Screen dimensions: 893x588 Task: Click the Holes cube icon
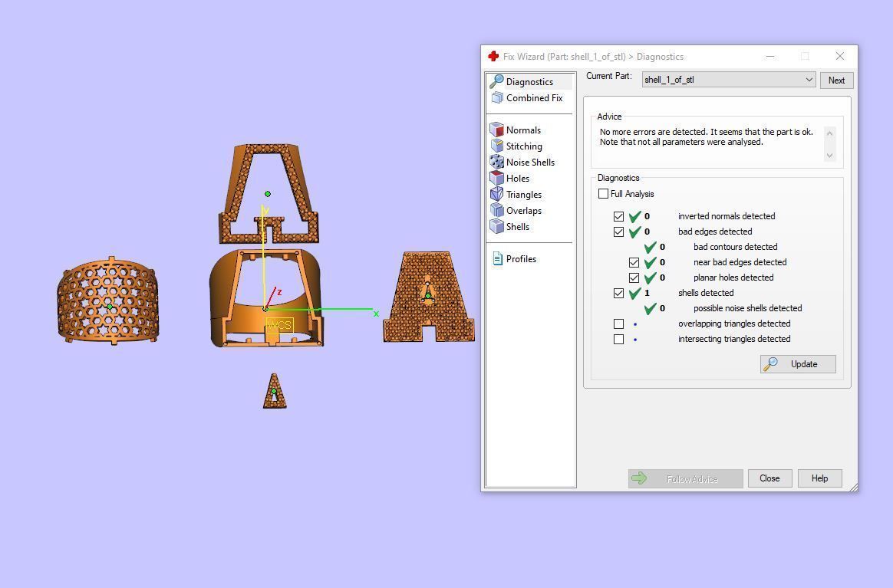click(496, 178)
